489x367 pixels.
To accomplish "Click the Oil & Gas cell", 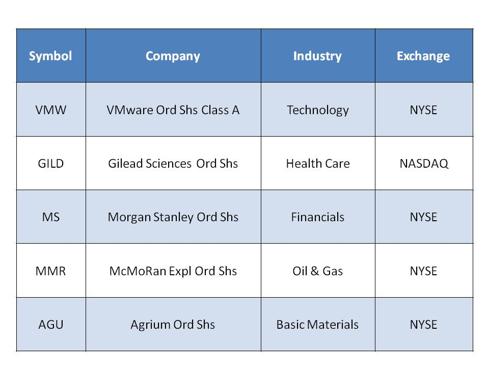I will pyautogui.click(x=318, y=271).
